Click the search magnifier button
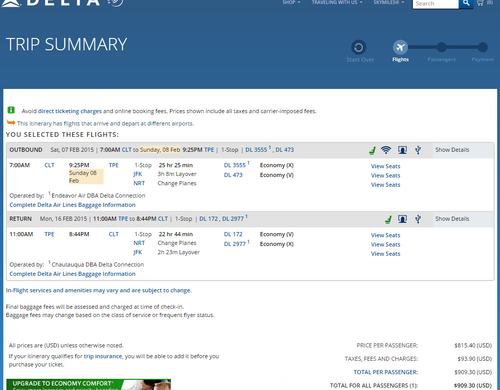Image resolution: width=500 pixels, height=390 pixels. tap(466, 3)
